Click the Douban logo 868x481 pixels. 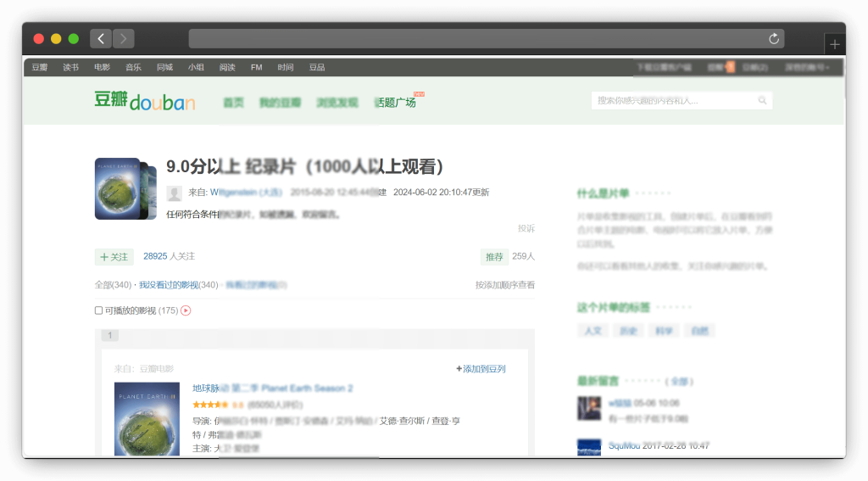(144, 101)
